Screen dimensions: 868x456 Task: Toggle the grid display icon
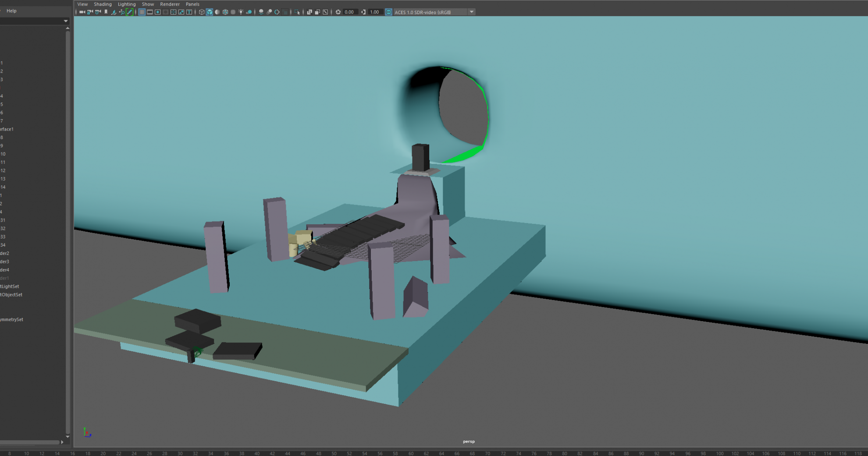click(x=142, y=12)
